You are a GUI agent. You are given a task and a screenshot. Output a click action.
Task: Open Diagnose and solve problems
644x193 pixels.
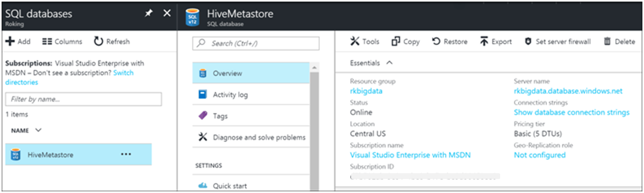(x=251, y=137)
